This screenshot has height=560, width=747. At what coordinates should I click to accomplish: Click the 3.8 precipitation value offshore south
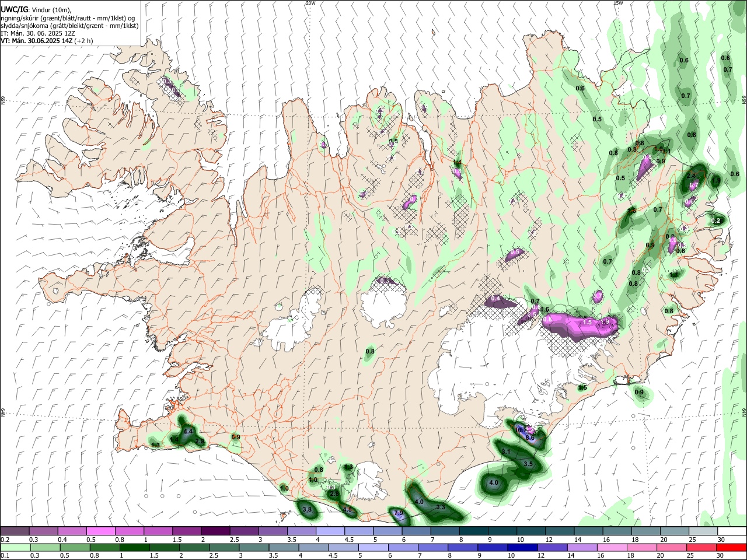tap(308, 509)
